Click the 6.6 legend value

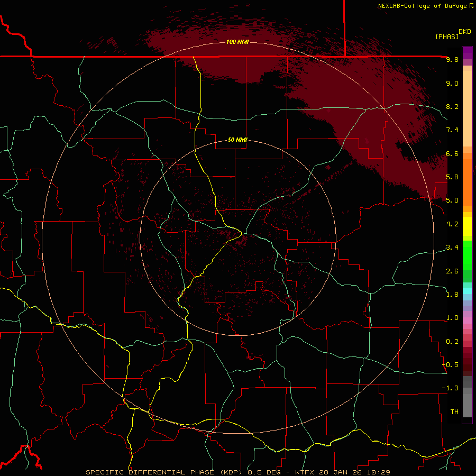[452, 153]
